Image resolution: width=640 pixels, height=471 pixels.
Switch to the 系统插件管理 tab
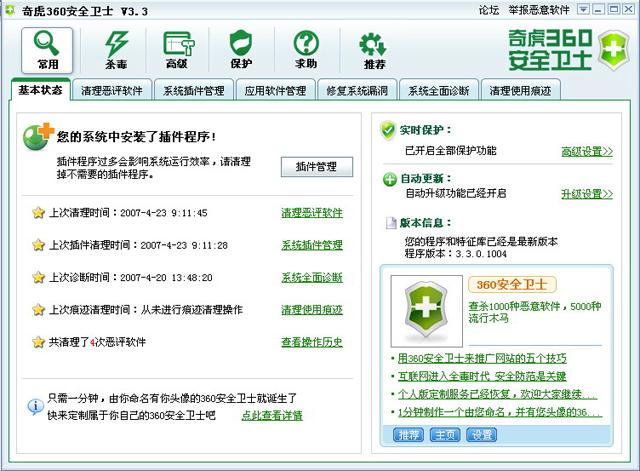pos(194,91)
